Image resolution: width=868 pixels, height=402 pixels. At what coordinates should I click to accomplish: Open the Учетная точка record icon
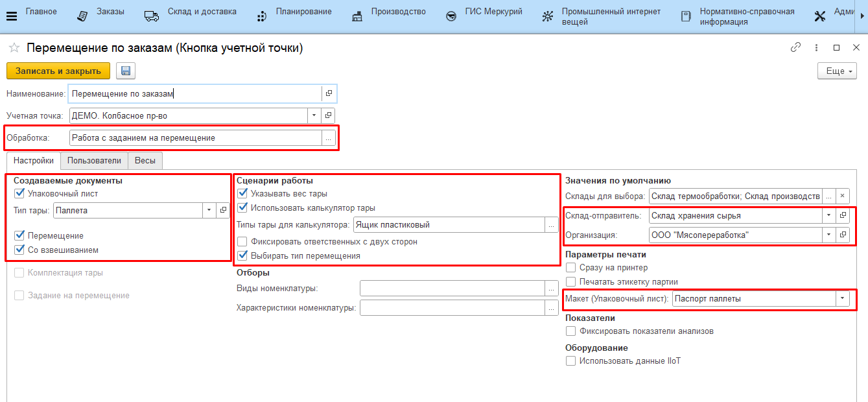tap(329, 115)
